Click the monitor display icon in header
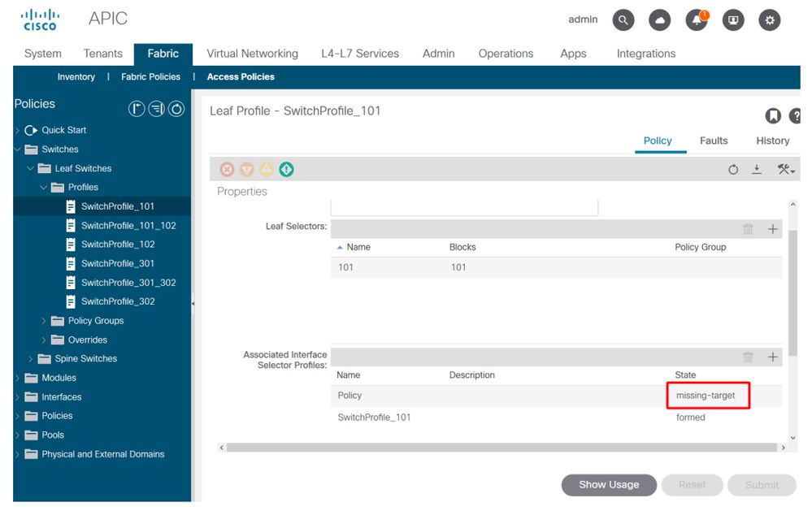 click(733, 20)
